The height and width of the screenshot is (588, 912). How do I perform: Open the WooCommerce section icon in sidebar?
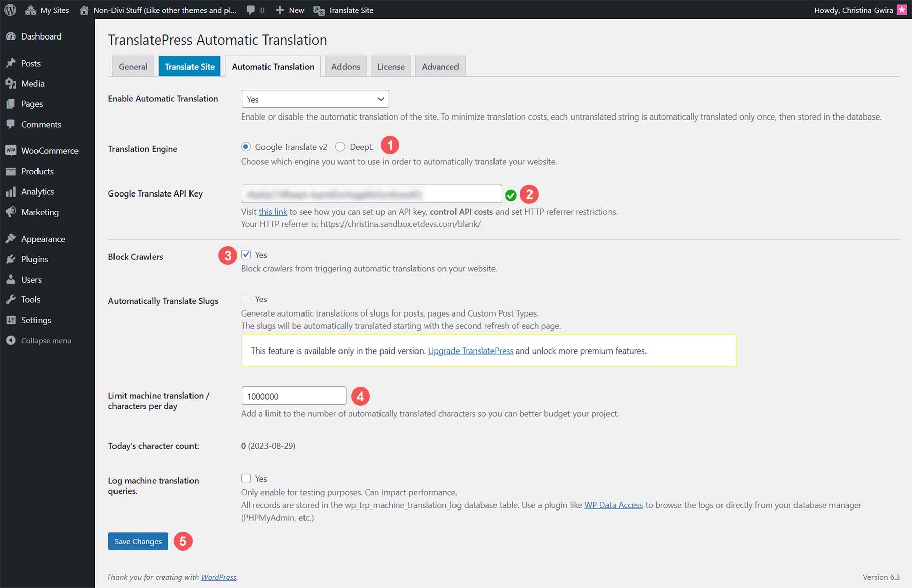(x=11, y=150)
